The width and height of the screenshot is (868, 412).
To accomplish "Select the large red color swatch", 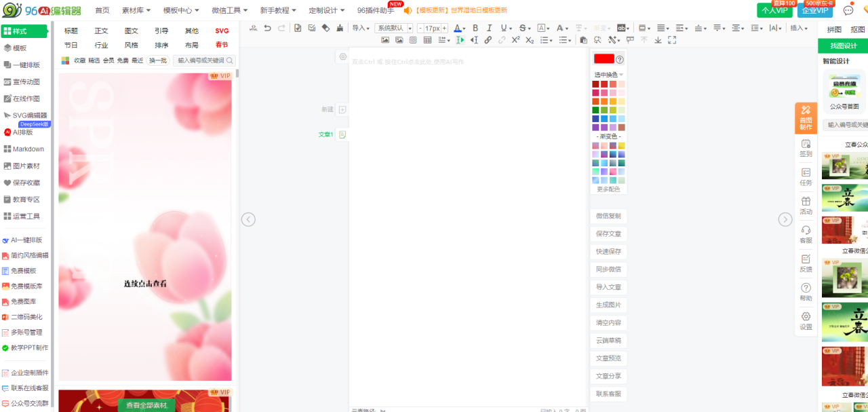I will click(x=604, y=59).
